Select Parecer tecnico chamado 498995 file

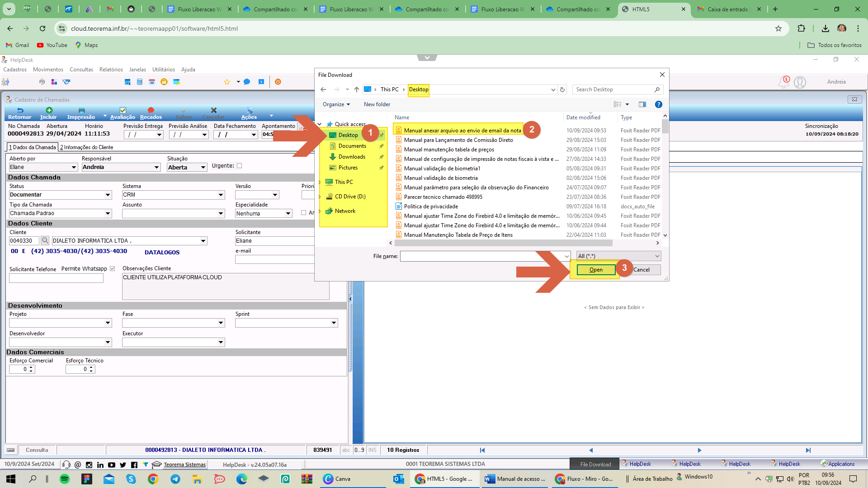tap(443, 197)
